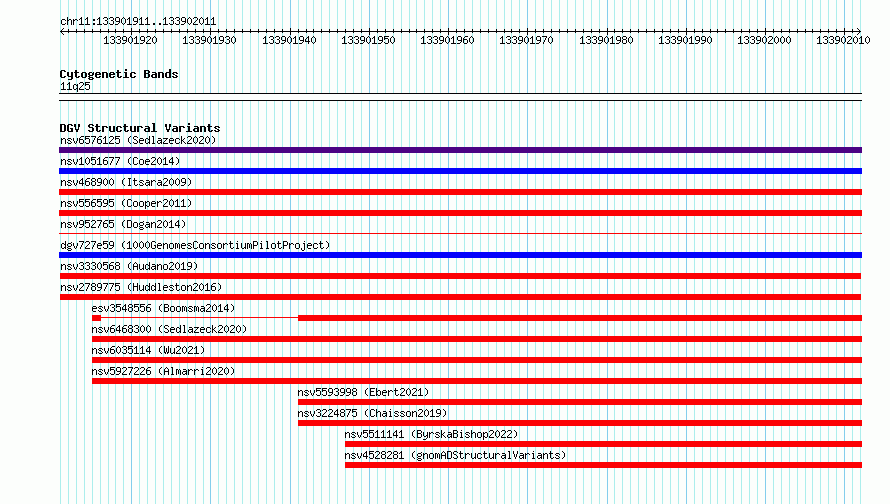Click ruler position 133901990
This screenshot has height=504, width=890.
(685, 40)
